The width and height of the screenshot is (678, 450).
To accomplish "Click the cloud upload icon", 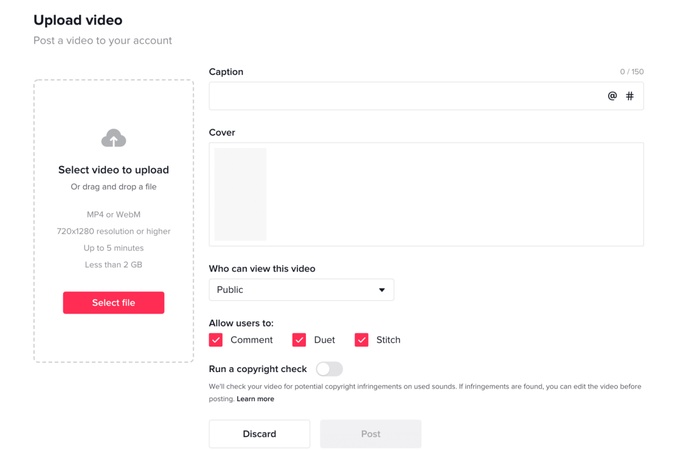I will [113, 138].
